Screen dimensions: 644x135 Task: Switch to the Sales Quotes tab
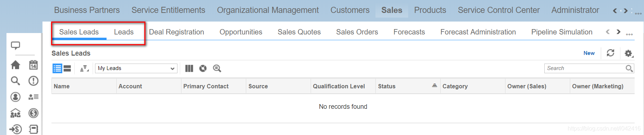pyautogui.click(x=299, y=32)
